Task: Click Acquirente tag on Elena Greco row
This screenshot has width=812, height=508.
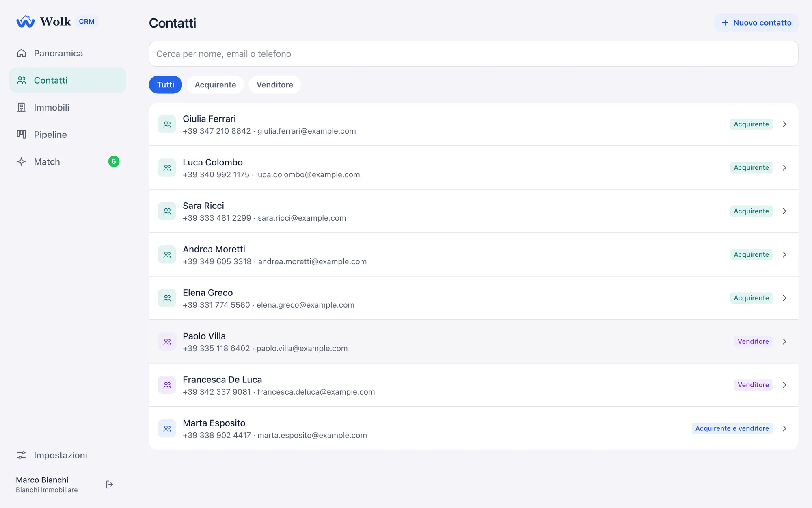Action: coord(751,298)
